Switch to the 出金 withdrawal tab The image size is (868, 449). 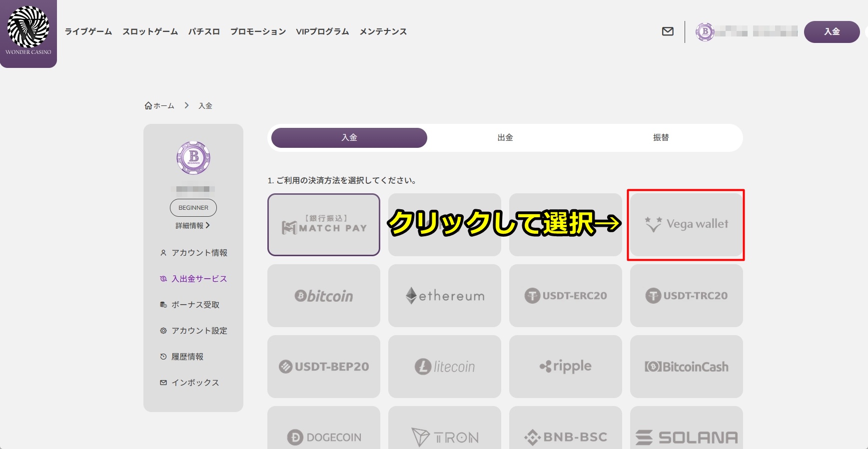pos(505,138)
